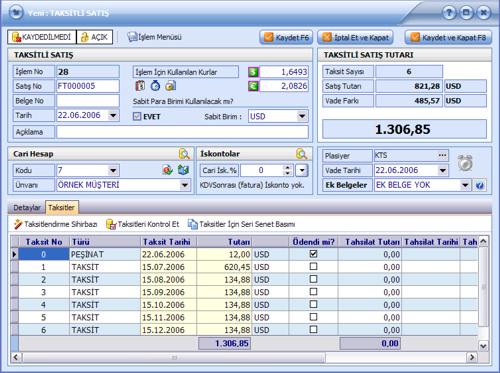500x373 pixels.
Task: Click the application logo icon in title bar
Action: (16, 13)
